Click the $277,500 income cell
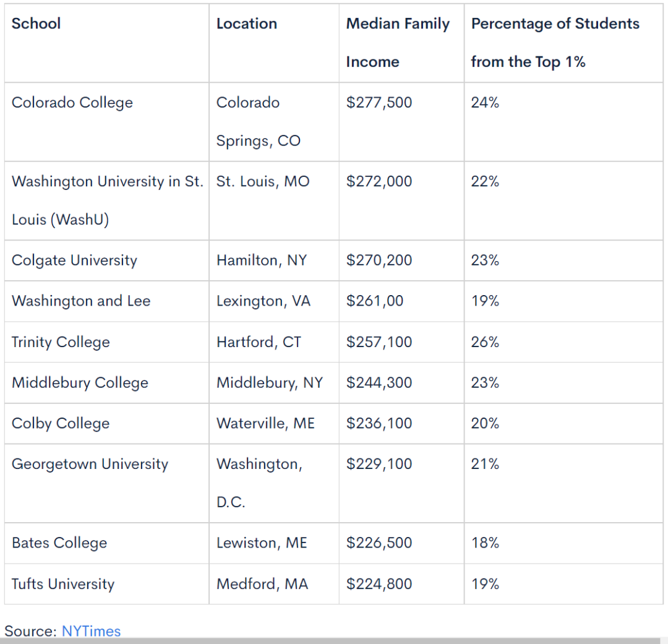The width and height of the screenshot is (668, 644). [x=379, y=102]
